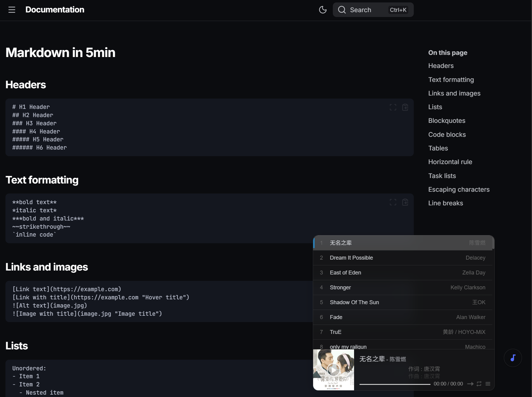
Task: Copy the Headers code block
Action: (405, 107)
